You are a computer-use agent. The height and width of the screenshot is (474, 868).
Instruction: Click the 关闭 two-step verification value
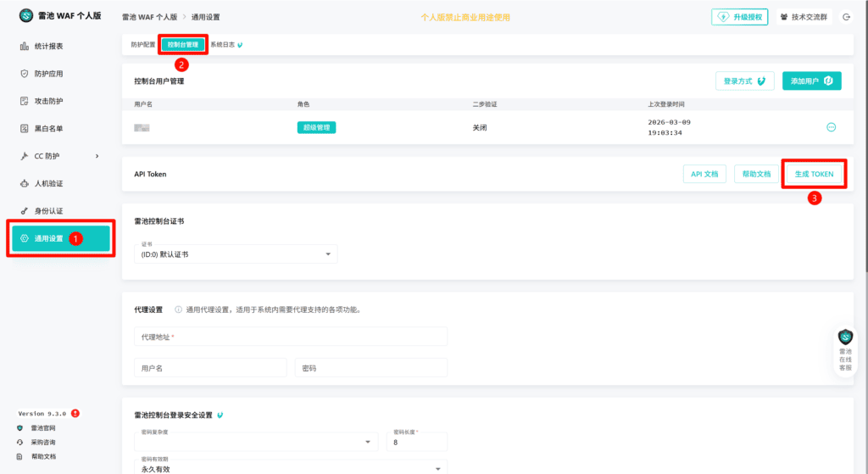(480, 127)
